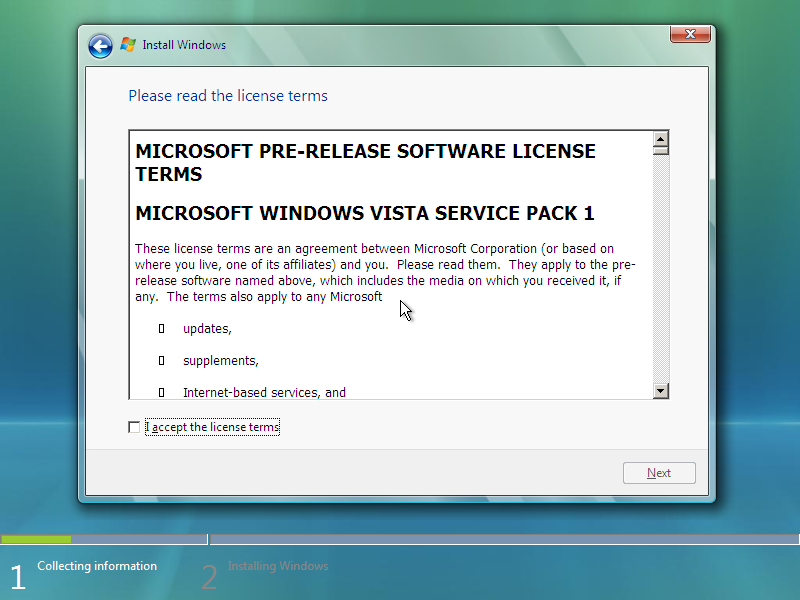This screenshot has height=600, width=800.
Task: Select the 'Collecting information' stage label
Action: pos(97,565)
